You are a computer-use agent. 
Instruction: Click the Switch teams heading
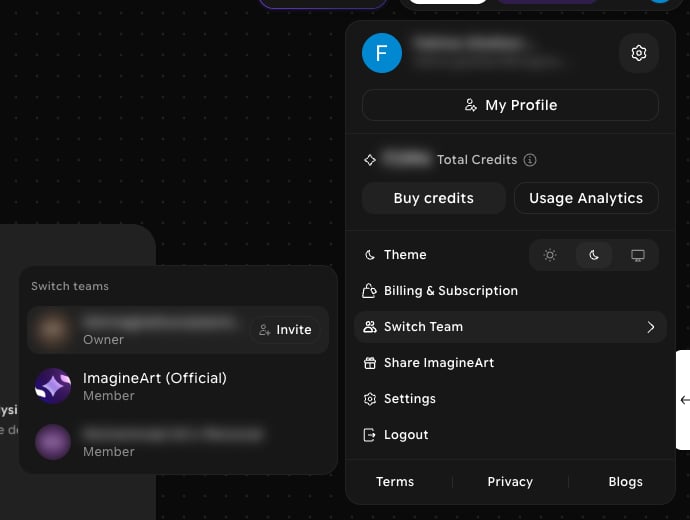pyautogui.click(x=70, y=286)
